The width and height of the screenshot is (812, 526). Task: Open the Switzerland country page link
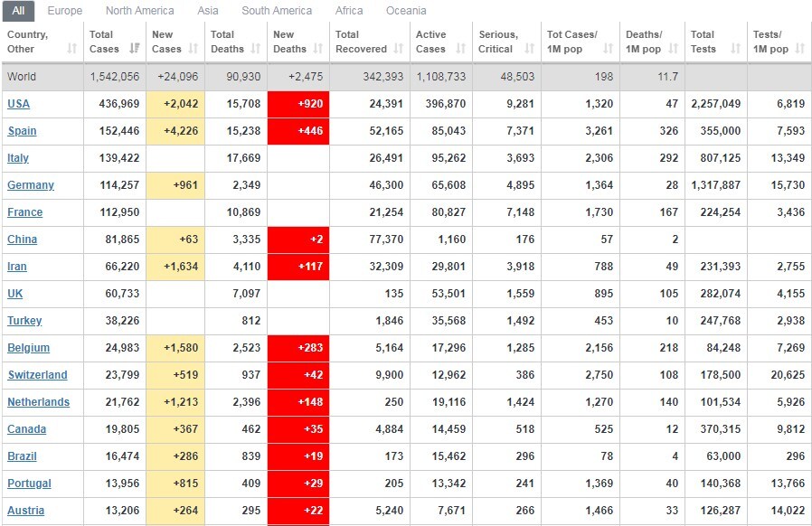coord(37,375)
